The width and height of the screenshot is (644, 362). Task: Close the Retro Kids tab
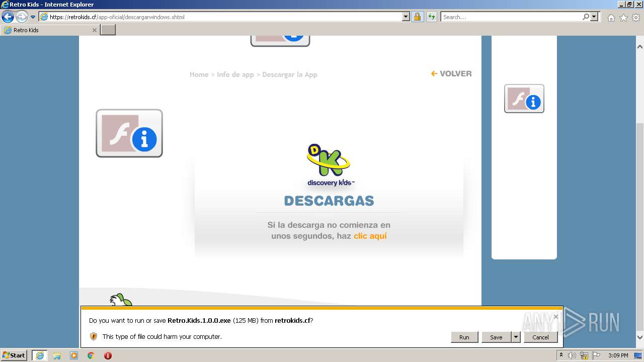[94, 30]
